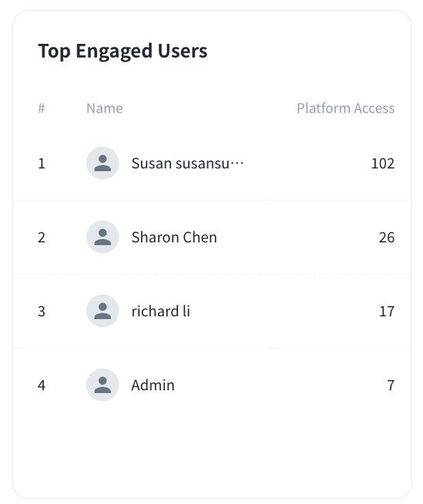Click the # rank column header

click(41, 108)
